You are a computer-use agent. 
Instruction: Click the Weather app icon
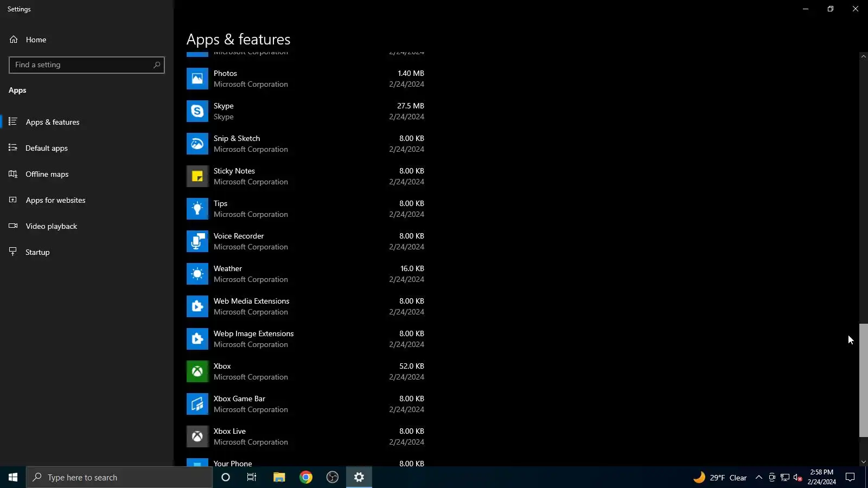197,274
